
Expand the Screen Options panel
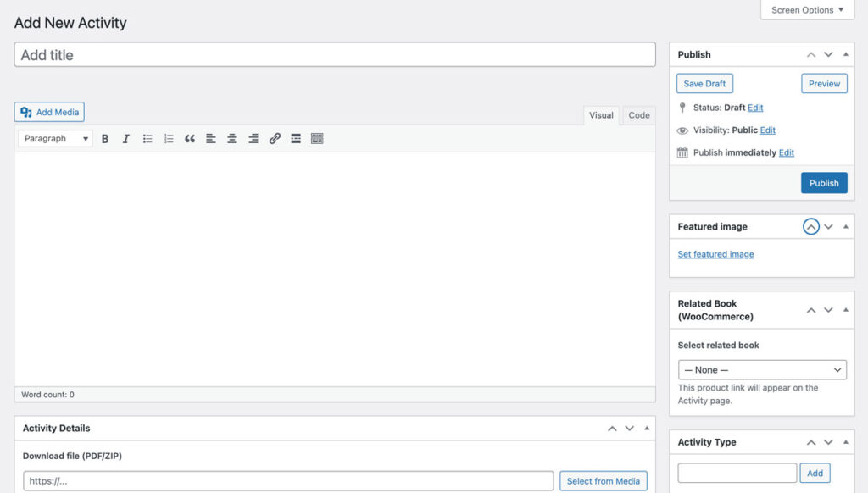coord(807,10)
